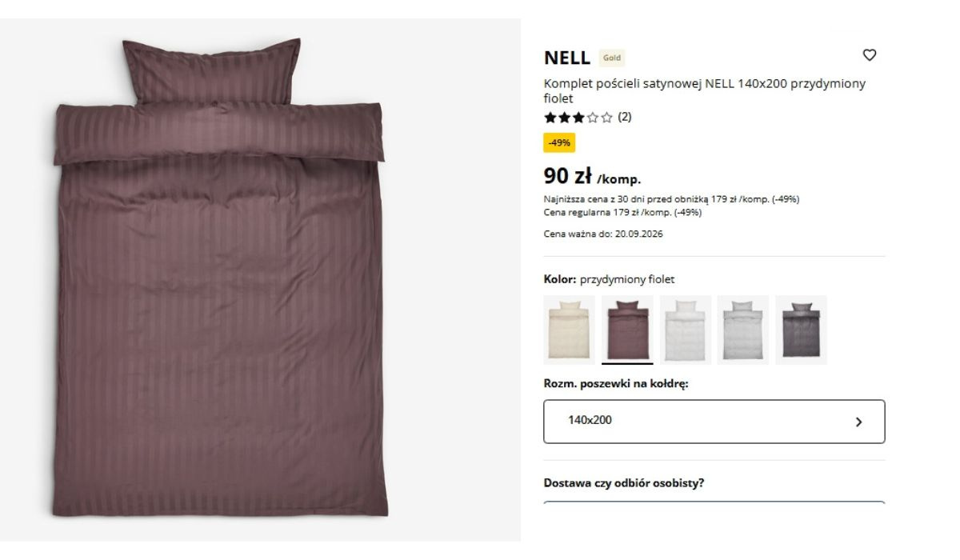Image resolution: width=960 pixels, height=560 pixels.
Task: Click the Gold badge next to NELL
Action: pos(611,58)
